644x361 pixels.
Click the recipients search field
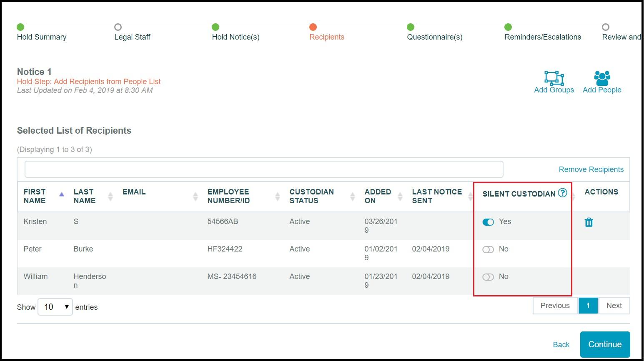(x=264, y=169)
